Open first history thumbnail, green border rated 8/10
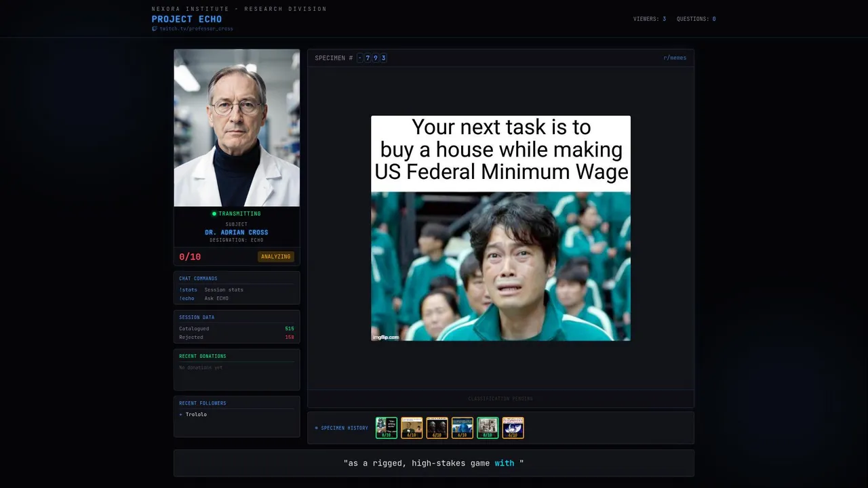Viewport: 868px width, 488px height. [387, 428]
